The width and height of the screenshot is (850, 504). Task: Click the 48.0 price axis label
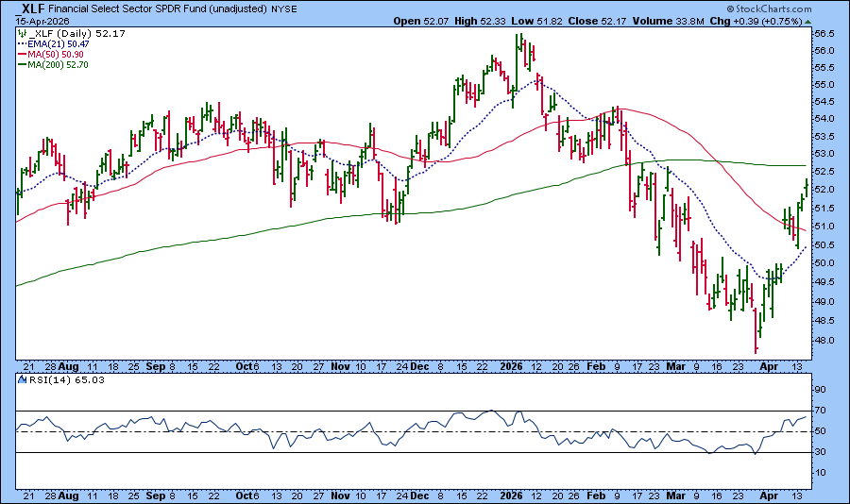[824, 341]
